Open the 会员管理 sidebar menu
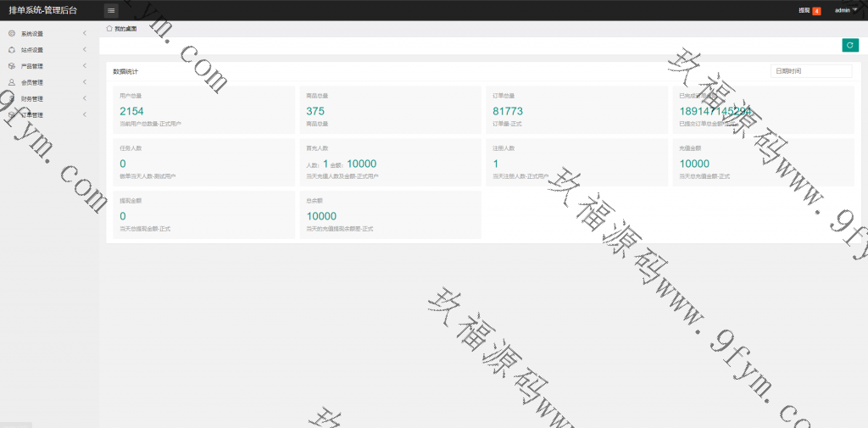This screenshot has width=868, height=428. pyautogui.click(x=32, y=82)
